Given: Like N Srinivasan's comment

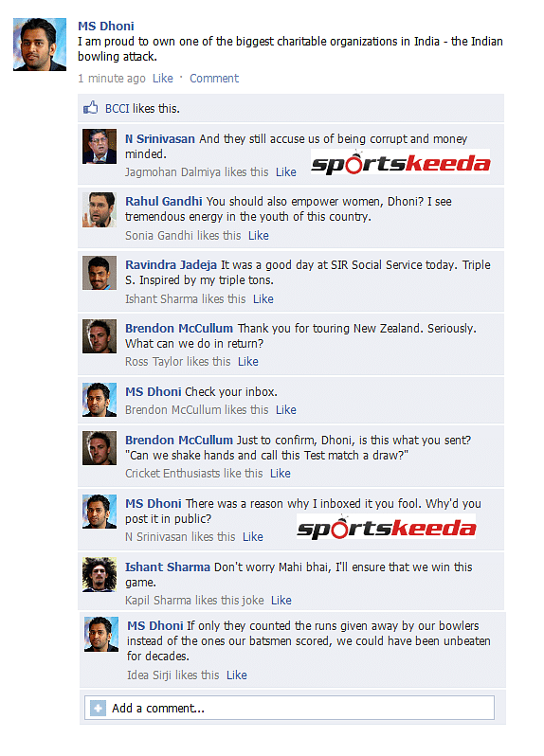Looking at the screenshot, I should tap(286, 172).
